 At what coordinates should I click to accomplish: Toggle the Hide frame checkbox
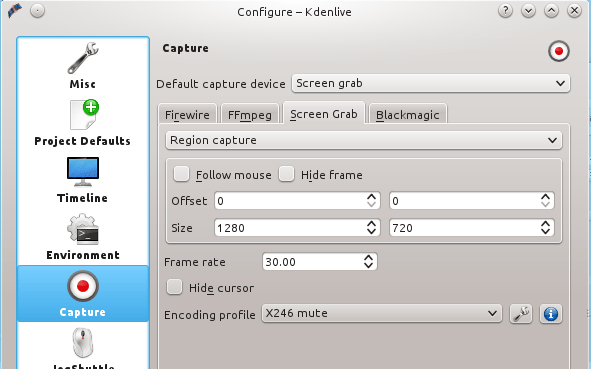[x=286, y=174]
